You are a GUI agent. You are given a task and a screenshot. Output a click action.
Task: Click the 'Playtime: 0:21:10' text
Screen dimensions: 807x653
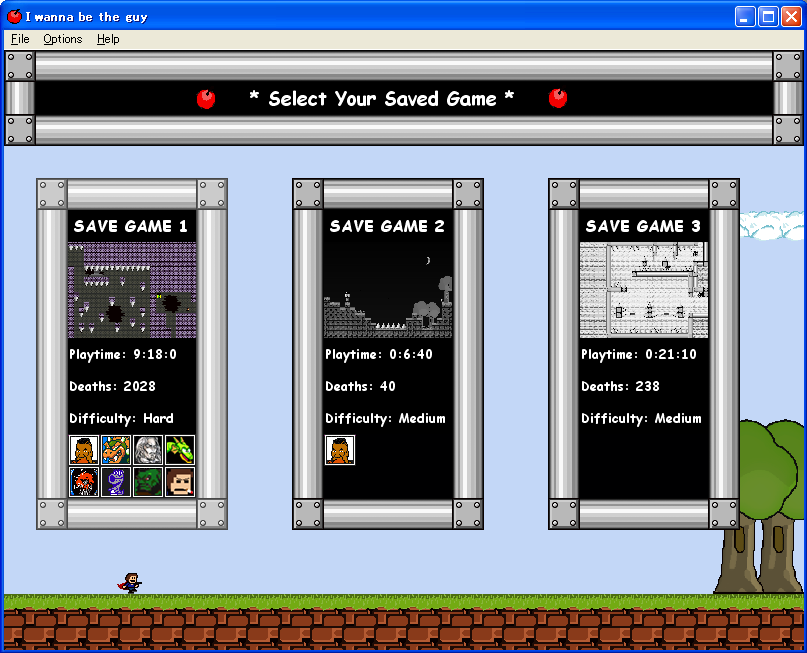639,355
